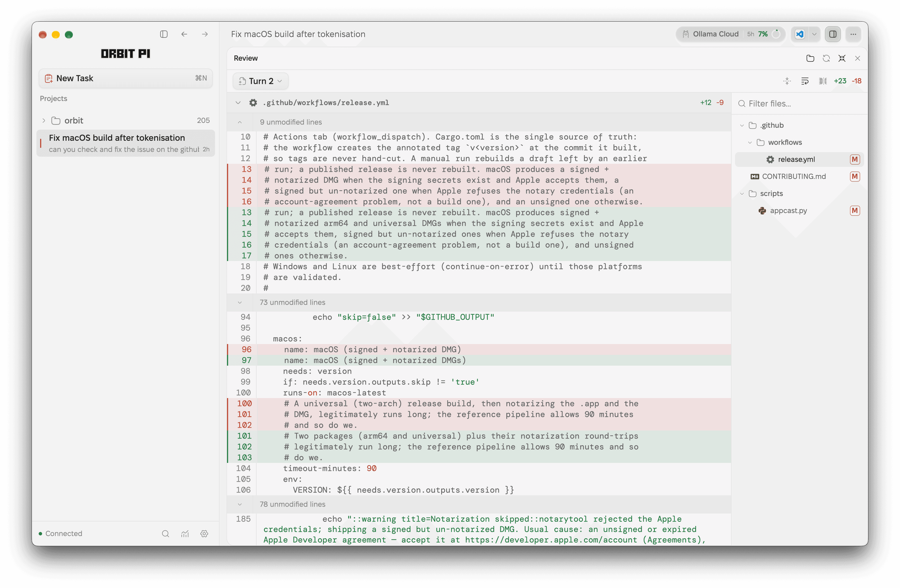Collapse the release.yml diff section
900x588 pixels.
238,103
